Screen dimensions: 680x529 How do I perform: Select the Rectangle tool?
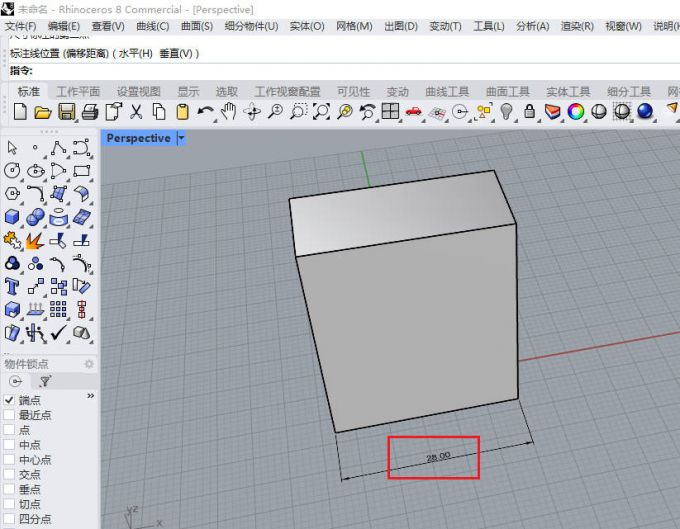[x=82, y=171]
